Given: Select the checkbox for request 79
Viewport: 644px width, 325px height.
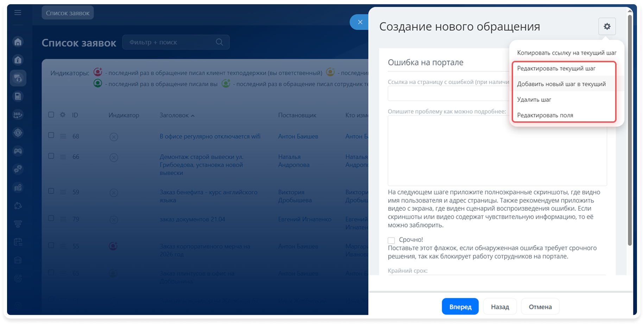Looking at the screenshot, I should tap(51, 218).
